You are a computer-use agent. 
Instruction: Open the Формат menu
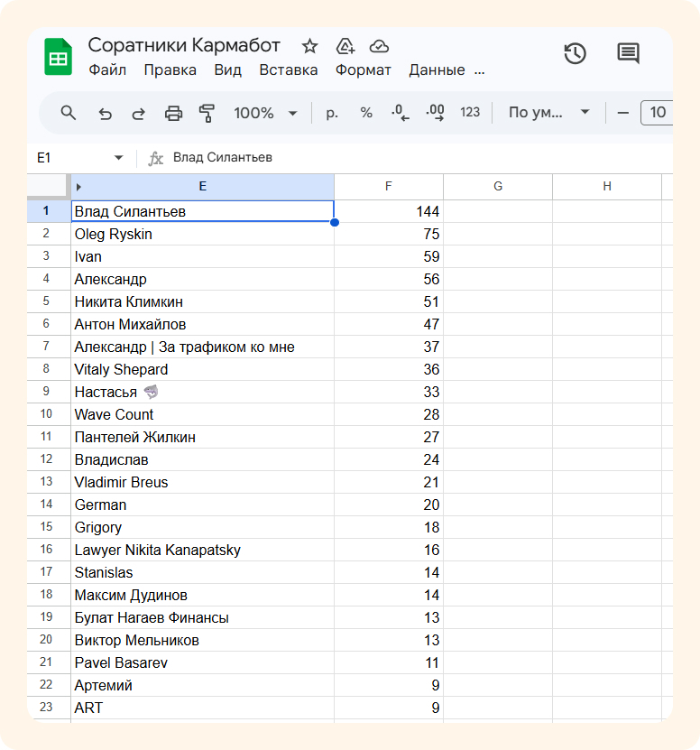363,69
